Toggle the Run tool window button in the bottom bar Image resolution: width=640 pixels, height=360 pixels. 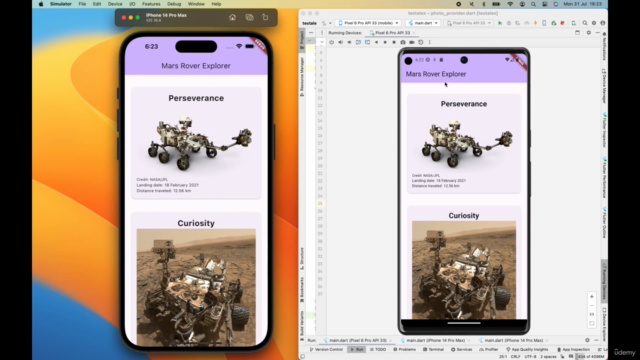point(357,349)
